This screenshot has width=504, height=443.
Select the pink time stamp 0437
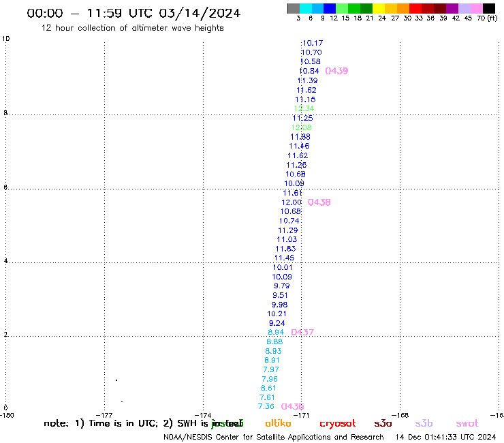click(302, 333)
